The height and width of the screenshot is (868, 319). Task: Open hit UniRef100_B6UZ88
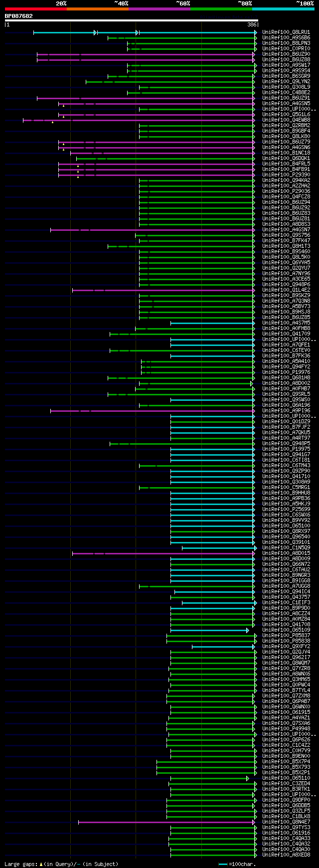tap(286, 60)
